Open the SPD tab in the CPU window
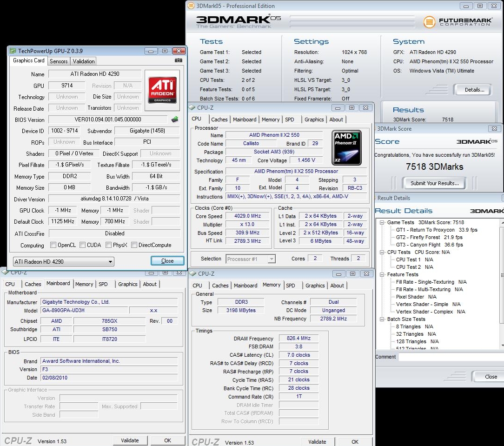This screenshot has height=446, width=504. [290, 120]
